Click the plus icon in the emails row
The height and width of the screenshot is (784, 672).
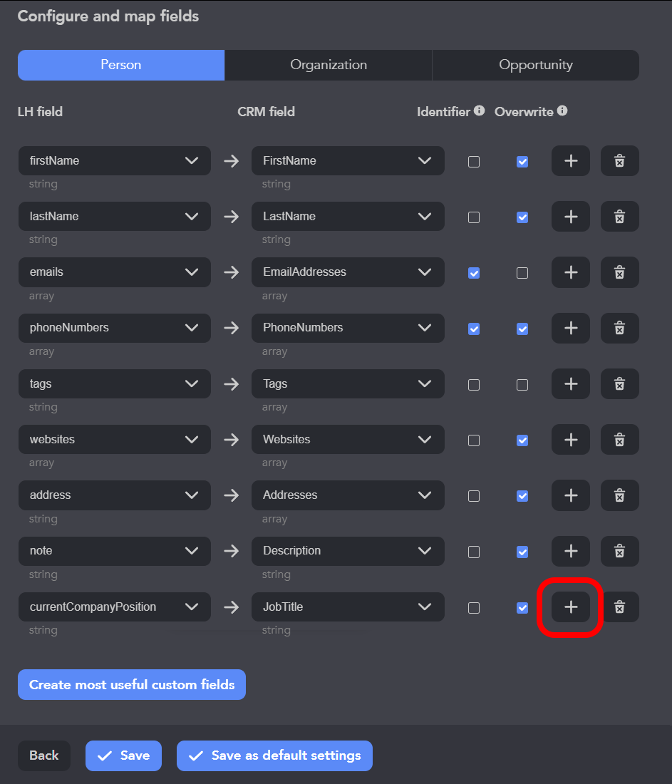click(x=570, y=272)
